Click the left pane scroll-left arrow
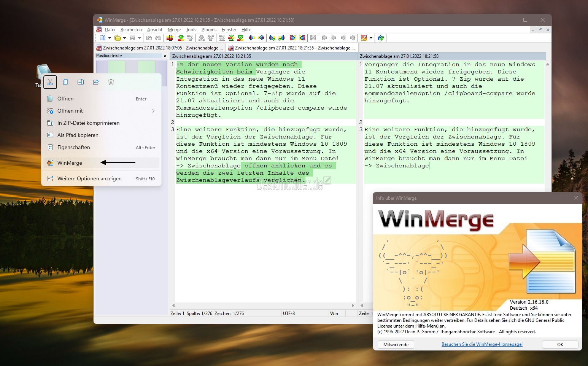588x366 pixels. tap(173, 306)
